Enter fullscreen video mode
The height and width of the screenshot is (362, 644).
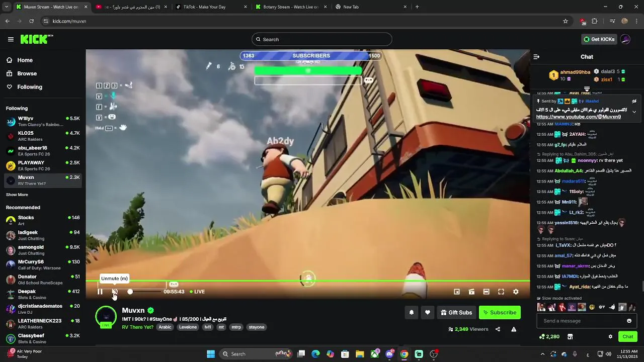pyautogui.click(x=501, y=292)
